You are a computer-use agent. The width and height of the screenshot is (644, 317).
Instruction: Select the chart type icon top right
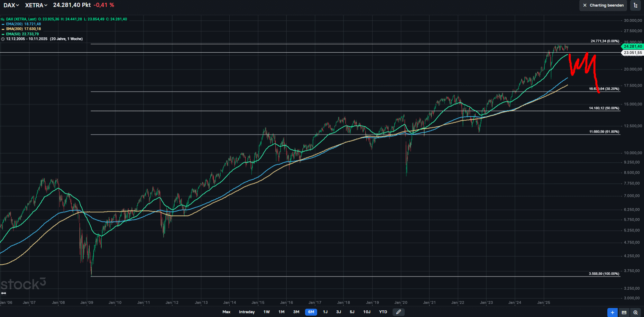coord(636,6)
